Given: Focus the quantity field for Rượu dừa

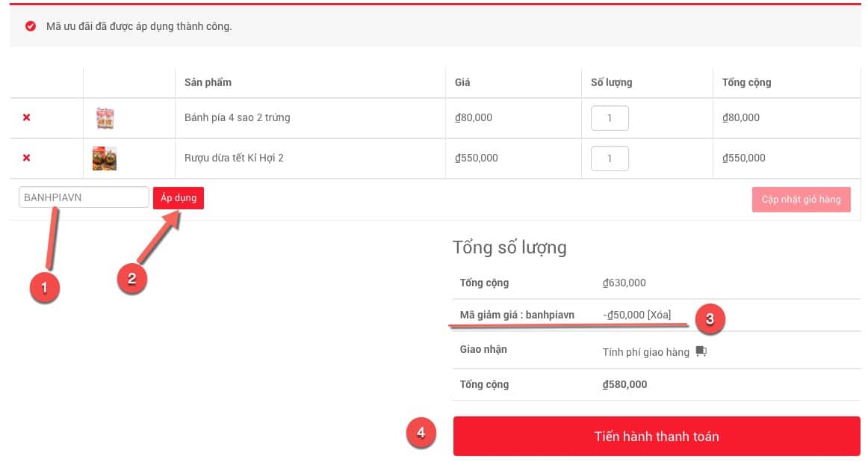Looking at the screenshot, I should tap(610, 158).
